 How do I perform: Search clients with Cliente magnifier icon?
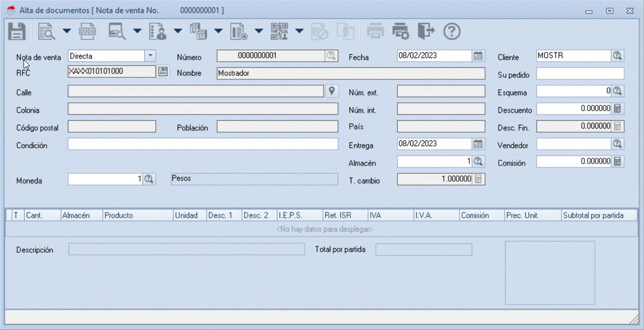617,56
